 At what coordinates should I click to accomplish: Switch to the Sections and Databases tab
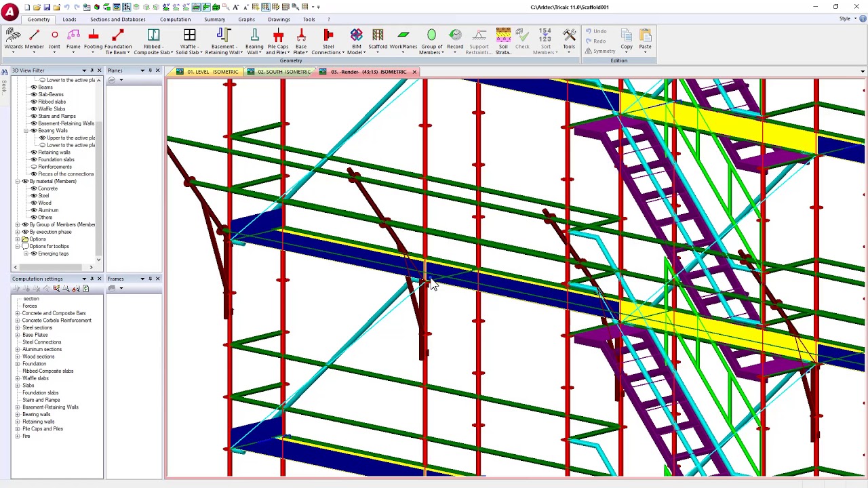click(x=118, y=19)
